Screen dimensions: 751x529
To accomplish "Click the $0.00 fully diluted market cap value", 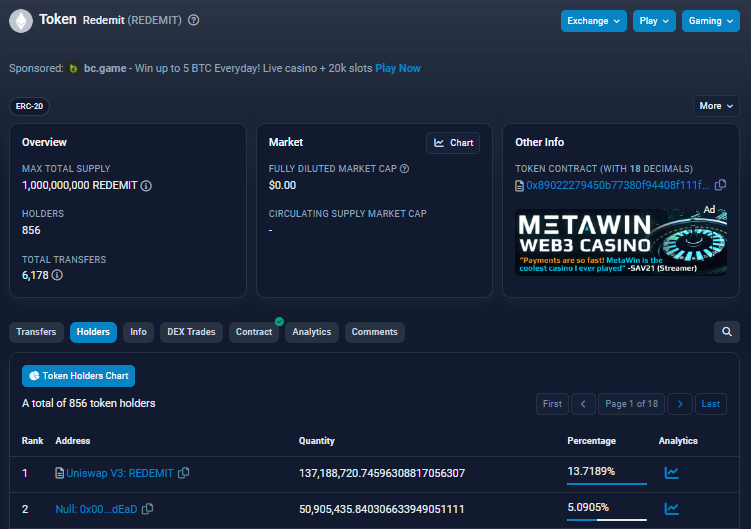I will click(x=283, y=185).
